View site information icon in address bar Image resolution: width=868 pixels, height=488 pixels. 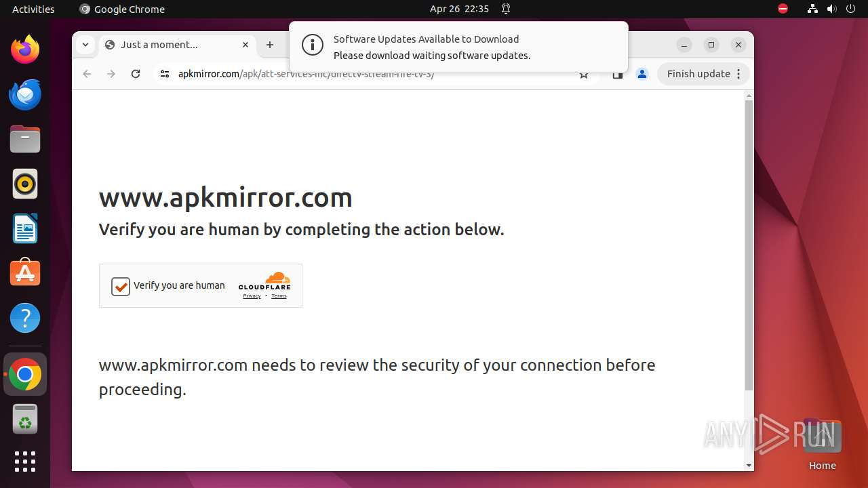[165, 74]
